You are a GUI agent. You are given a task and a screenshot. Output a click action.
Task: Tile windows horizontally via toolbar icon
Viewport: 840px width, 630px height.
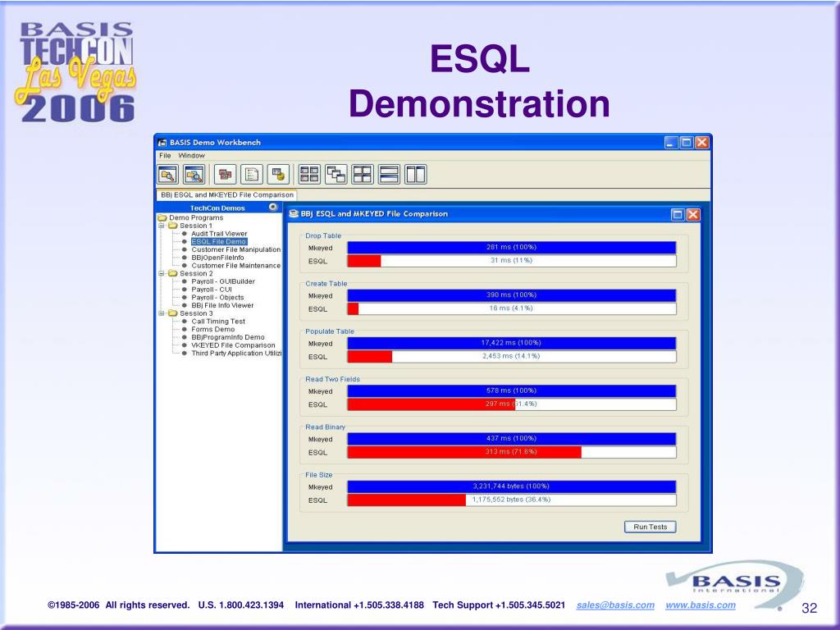click(x=389, y=175)
